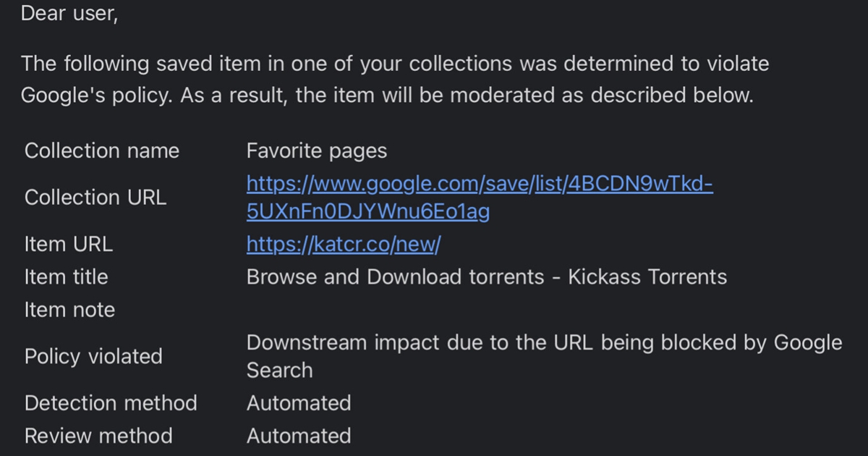Select the 'Downstream impact' policy description text
Image resolution: width=868 pixels, height=456 pixels.
click(545, 356)
